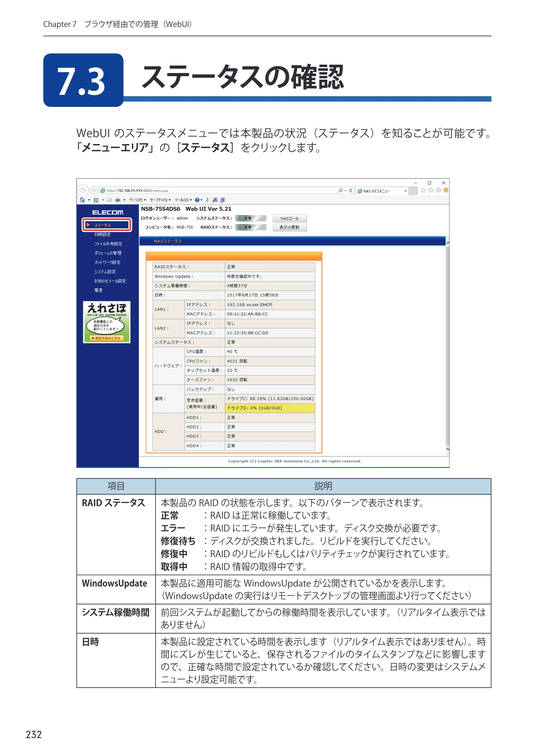The height and width of the screenshot is (756, 535).
Task: Open Favorites with the star icon
Action: (431, 190)
